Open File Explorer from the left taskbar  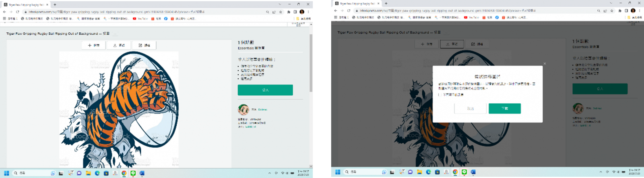[x=88, y=173]
